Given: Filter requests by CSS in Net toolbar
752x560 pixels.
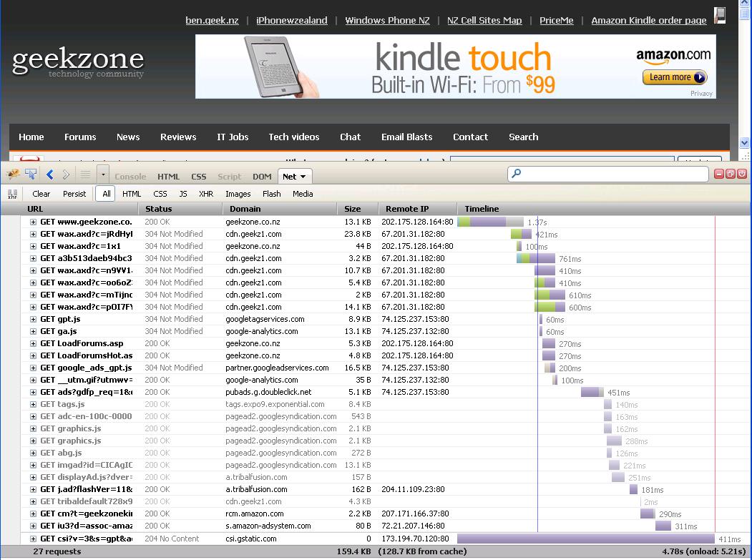Looking at the screenshot, I should [160, 194].
